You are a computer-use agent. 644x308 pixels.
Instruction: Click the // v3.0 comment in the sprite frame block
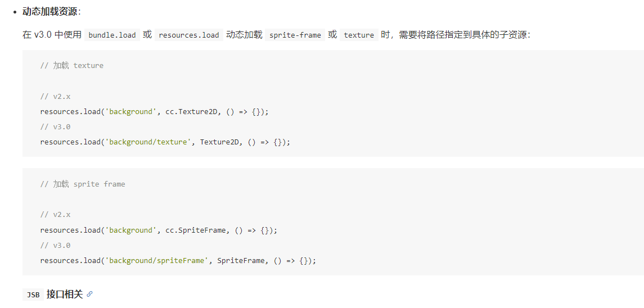tap(55, 246)
